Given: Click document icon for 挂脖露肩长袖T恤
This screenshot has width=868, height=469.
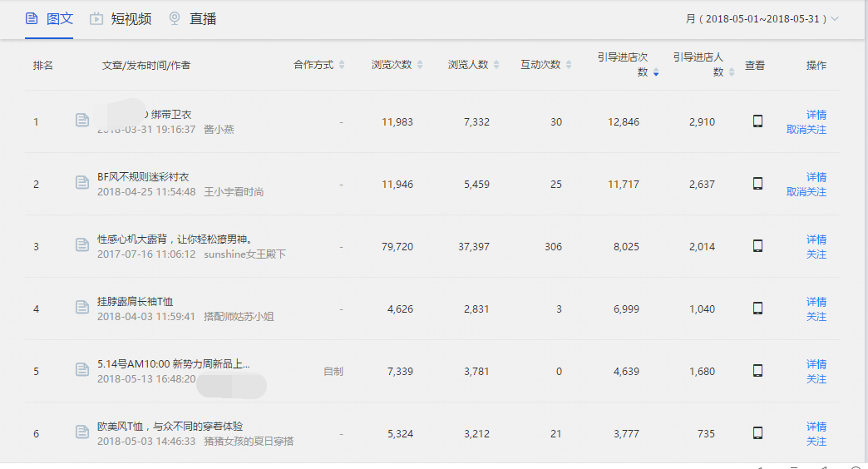Looking at the screenshot, I should point(82,307).
